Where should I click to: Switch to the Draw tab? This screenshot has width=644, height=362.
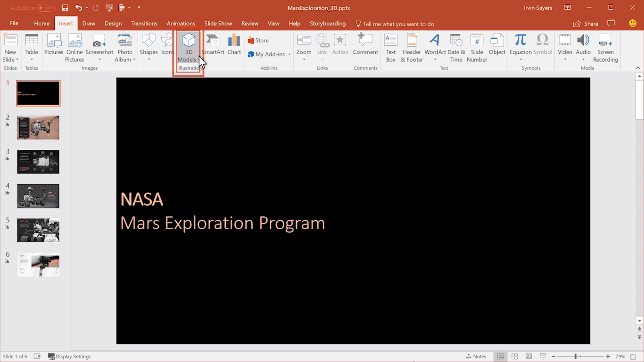[x=89, y=24]
